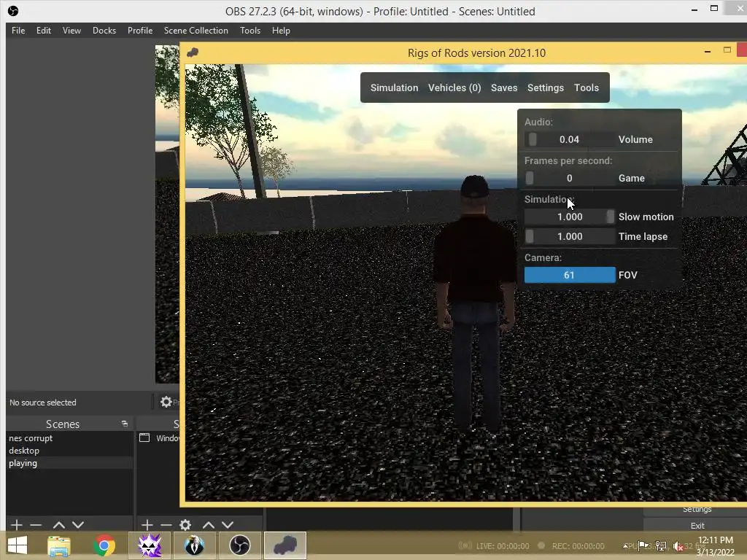The image size is (747, 560).
Task: Pop out the Scenes dock icon
Action: pyautogui.click(x=125, y=424)
